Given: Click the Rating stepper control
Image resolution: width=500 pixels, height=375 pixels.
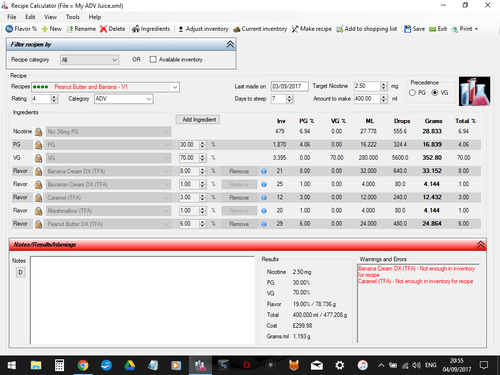Looking at the screenshot, I should point(54,99).
